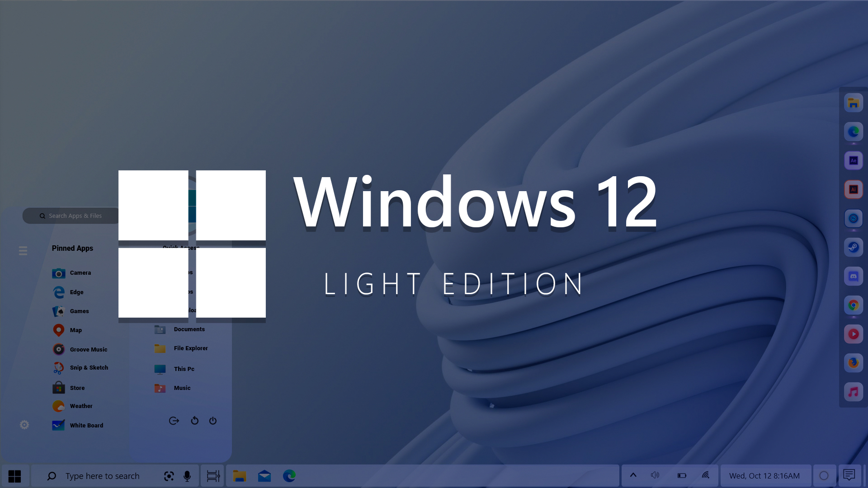Viewport: 868px width, 488px height.
Task: Sign out using the sign-out button
Action: (x=174, y=420)
